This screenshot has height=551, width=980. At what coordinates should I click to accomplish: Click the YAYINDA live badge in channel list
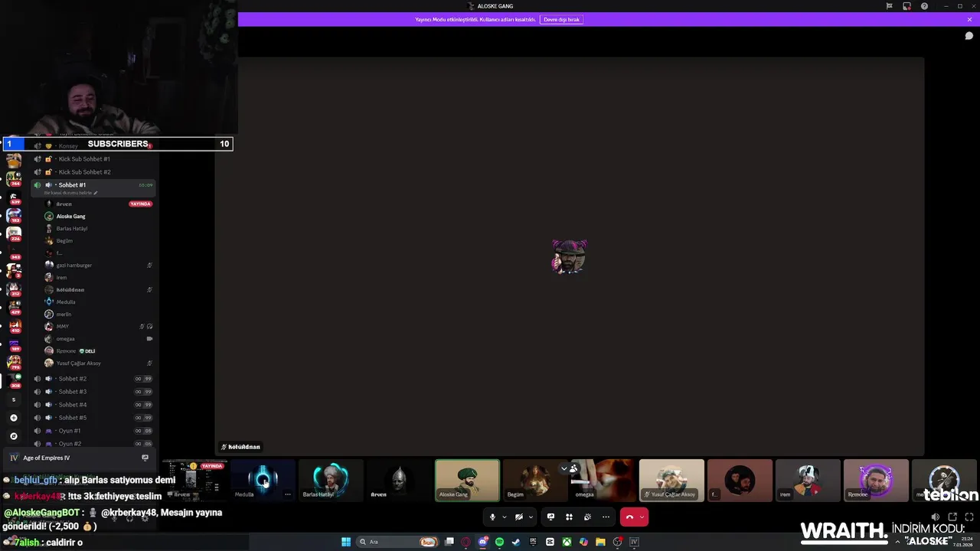(x=141, y=204)
